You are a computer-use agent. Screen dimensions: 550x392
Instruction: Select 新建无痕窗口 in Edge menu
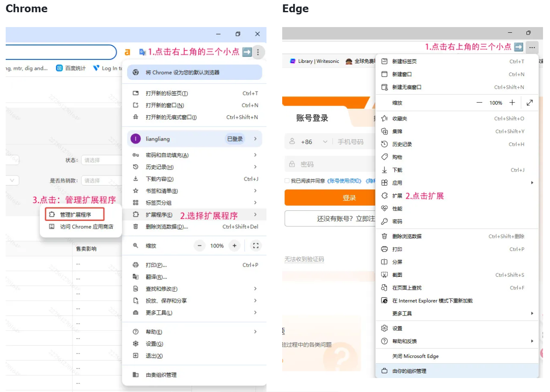click(457, 87)
